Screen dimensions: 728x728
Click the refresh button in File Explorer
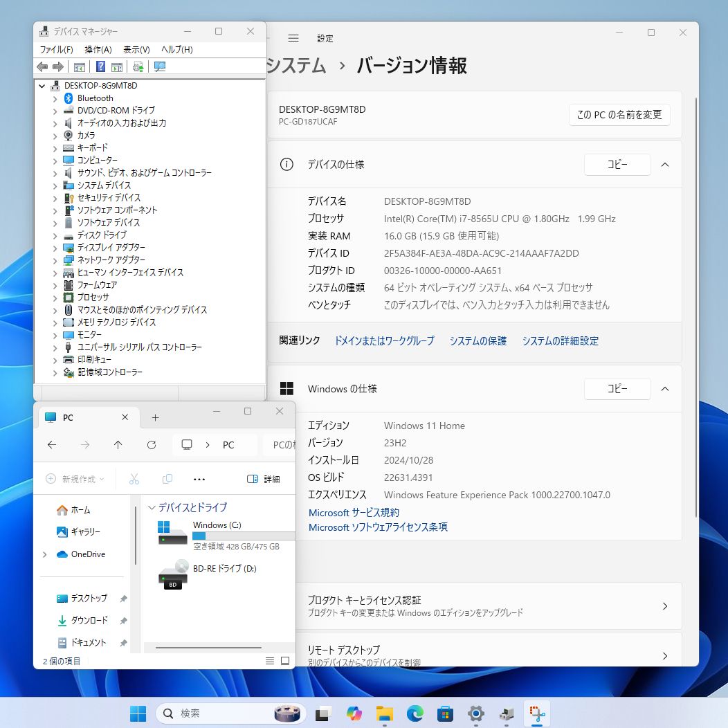pos(152,445)
